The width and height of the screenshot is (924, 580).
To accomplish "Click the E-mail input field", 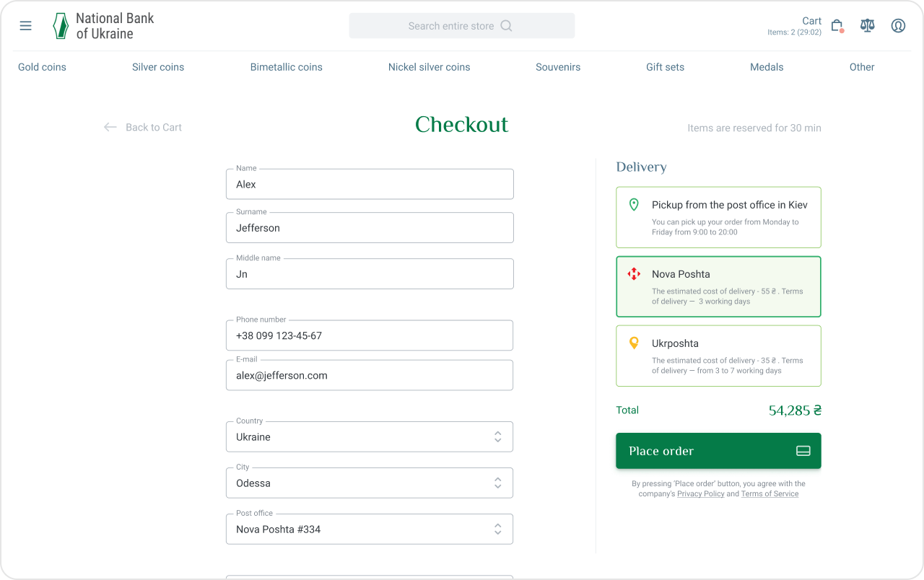I will pos(370,375).
